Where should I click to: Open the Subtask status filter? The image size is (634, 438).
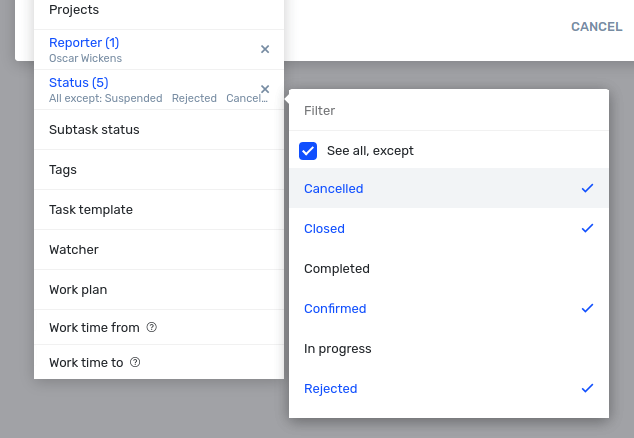tap(159, 130)
